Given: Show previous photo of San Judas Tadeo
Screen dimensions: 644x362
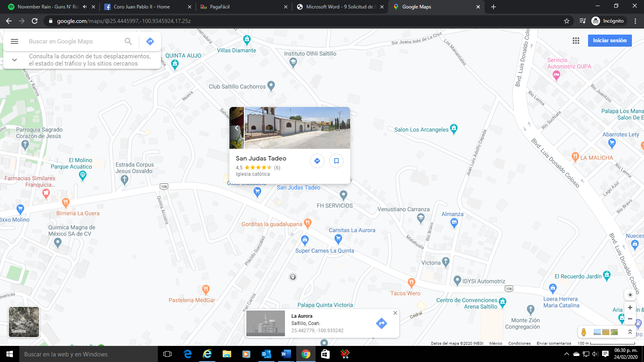Looking at the screenshot, I should [x=237, y=128].
